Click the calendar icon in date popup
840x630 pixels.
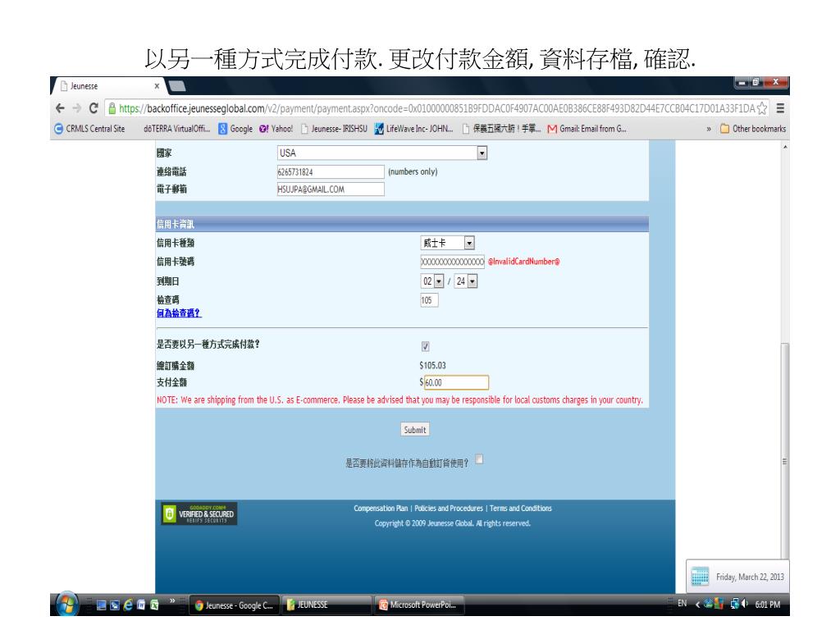tap(700, 577)
